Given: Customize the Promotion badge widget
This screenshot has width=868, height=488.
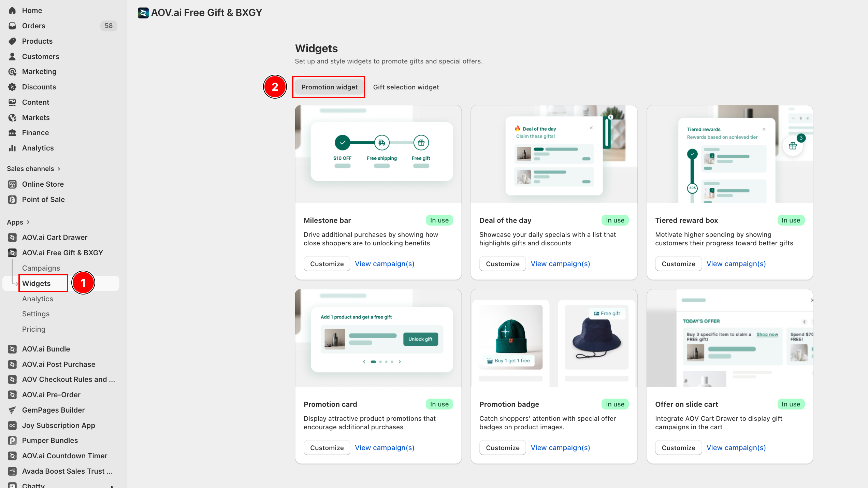Looking at the screenshot, I should click(x=502, y=448).
